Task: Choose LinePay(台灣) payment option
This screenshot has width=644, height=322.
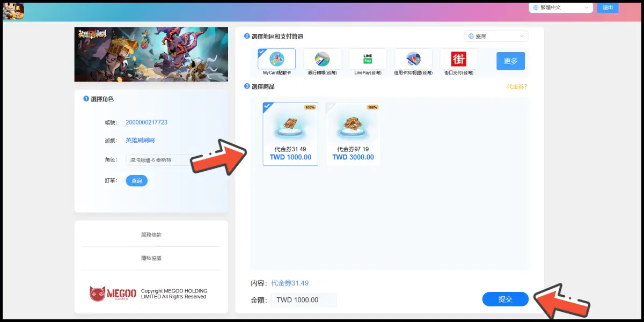Action: [368, 62]
